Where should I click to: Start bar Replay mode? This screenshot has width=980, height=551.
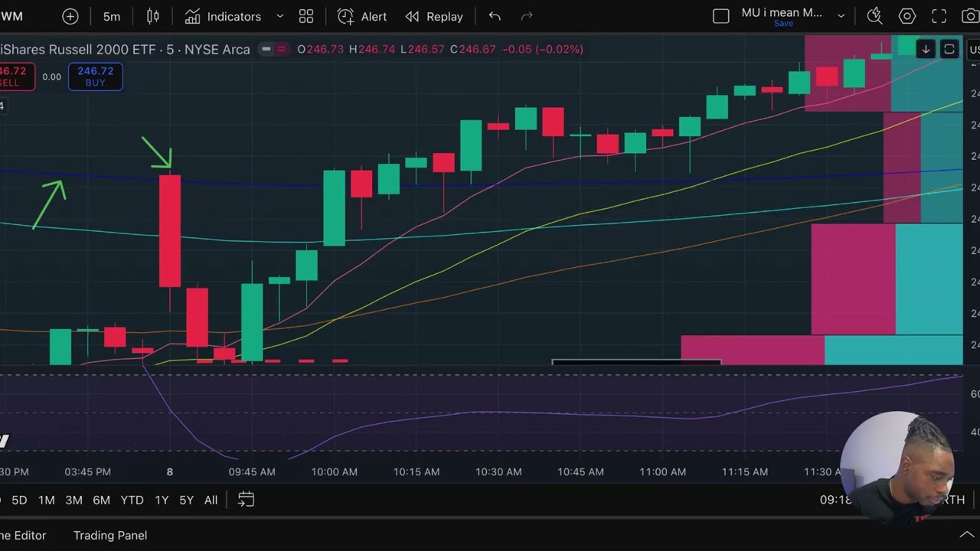coord(434,16)
